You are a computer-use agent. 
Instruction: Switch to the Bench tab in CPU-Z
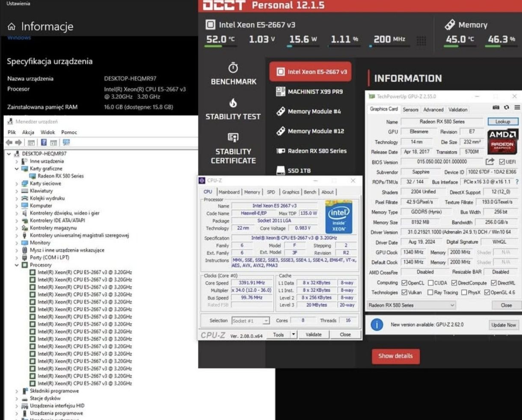(x=310, y=192)
